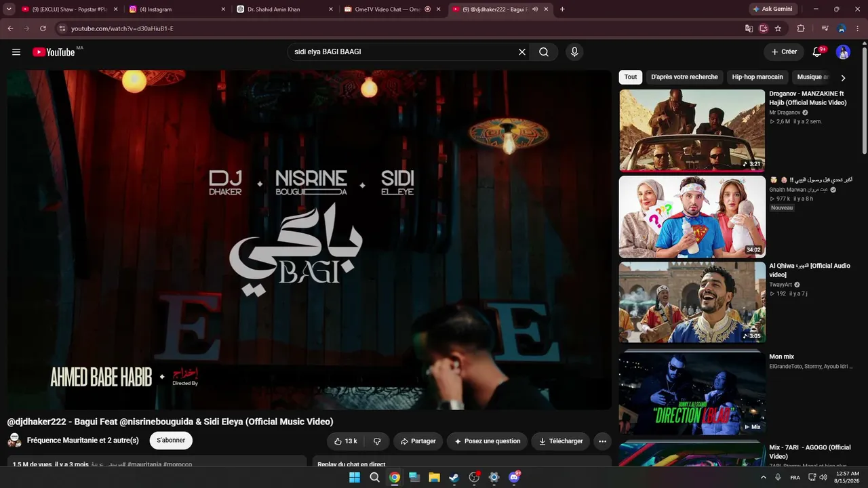Open the Chrome extensions menu
868x488 pixels.
pos(801,28)
